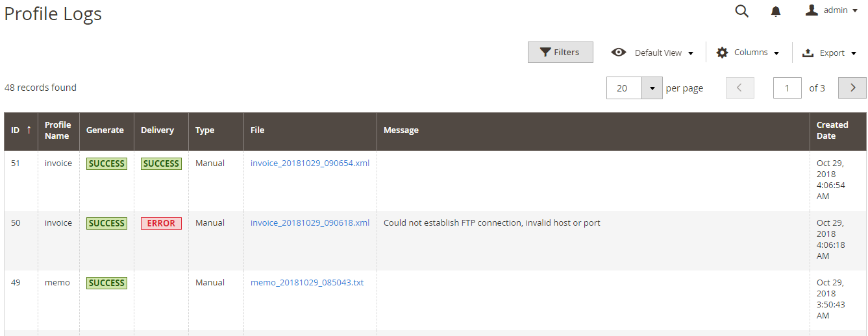Click the current page number field
The height and width of the screenshot is (336, 868).
[x=787, y=88]
